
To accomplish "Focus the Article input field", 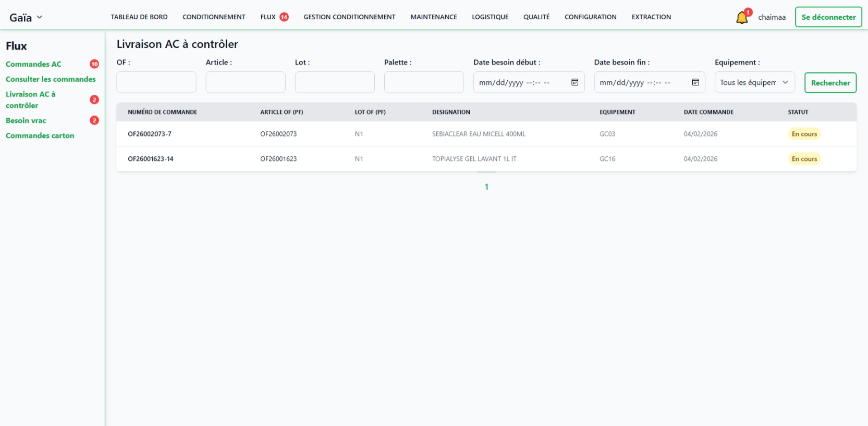I will pyautogui.click(x=246, y=82).
